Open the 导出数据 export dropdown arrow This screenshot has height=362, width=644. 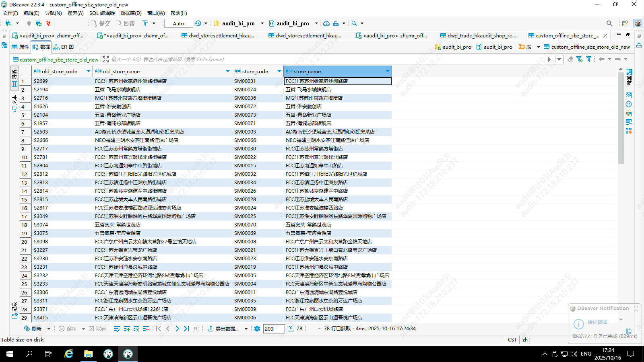246,329
